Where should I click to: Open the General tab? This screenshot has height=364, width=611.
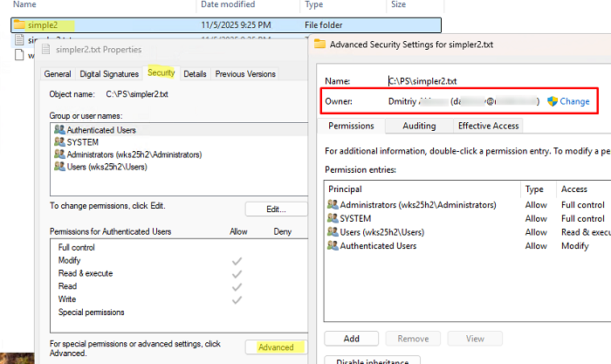[58, 74]
